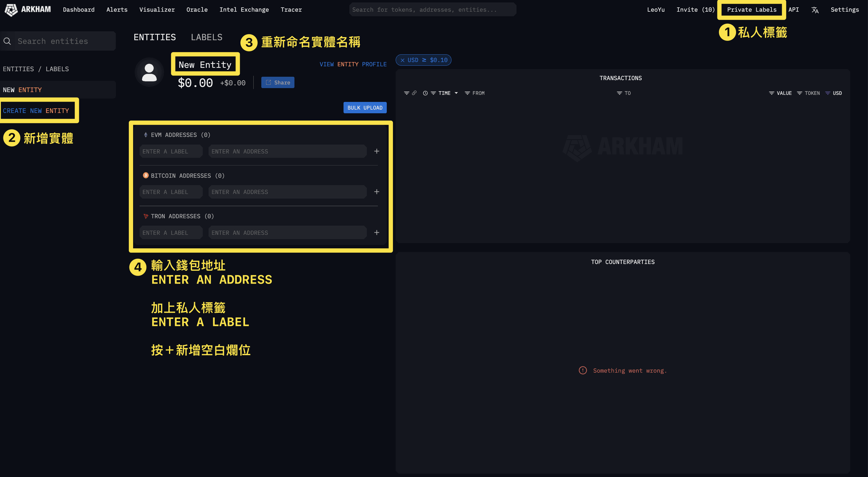Viewport: 868px width, 477px height.
Task: Switch to the LABELS tab
Action: [x=206, y=37]
